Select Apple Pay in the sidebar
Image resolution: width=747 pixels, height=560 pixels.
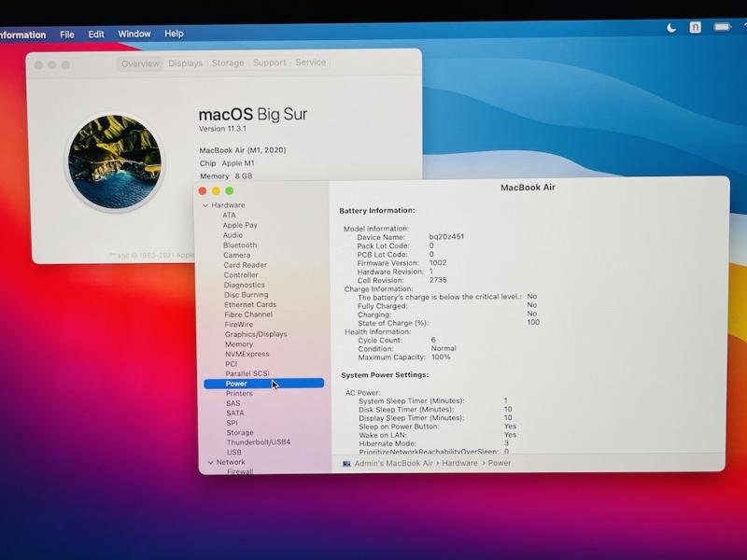240,225
